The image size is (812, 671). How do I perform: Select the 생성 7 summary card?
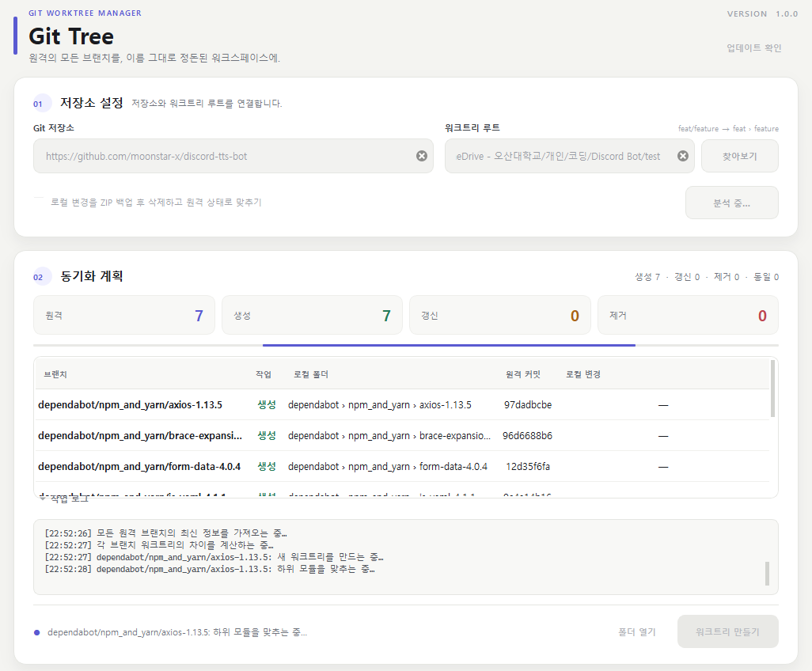point(312,315)
